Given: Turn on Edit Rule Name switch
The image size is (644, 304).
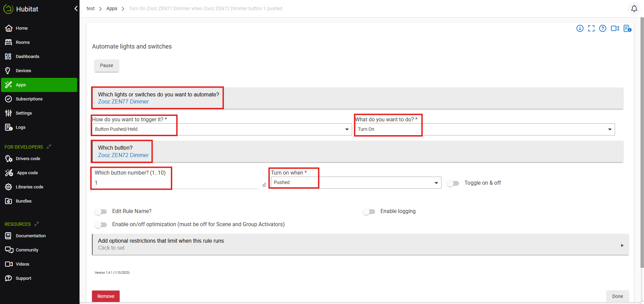Looking at the screenshot, I should (x=101, y=212).
